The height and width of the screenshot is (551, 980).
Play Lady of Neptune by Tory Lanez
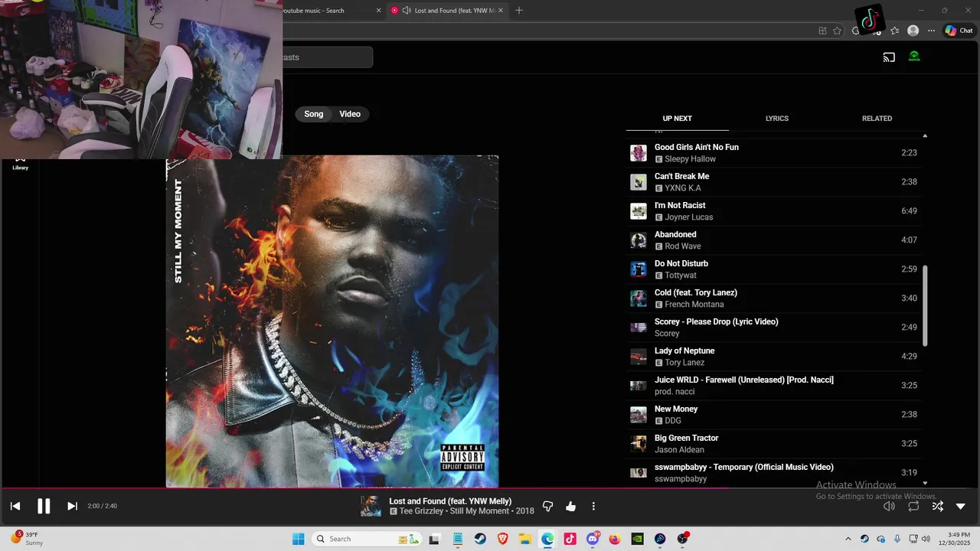[x=773, y=357]
